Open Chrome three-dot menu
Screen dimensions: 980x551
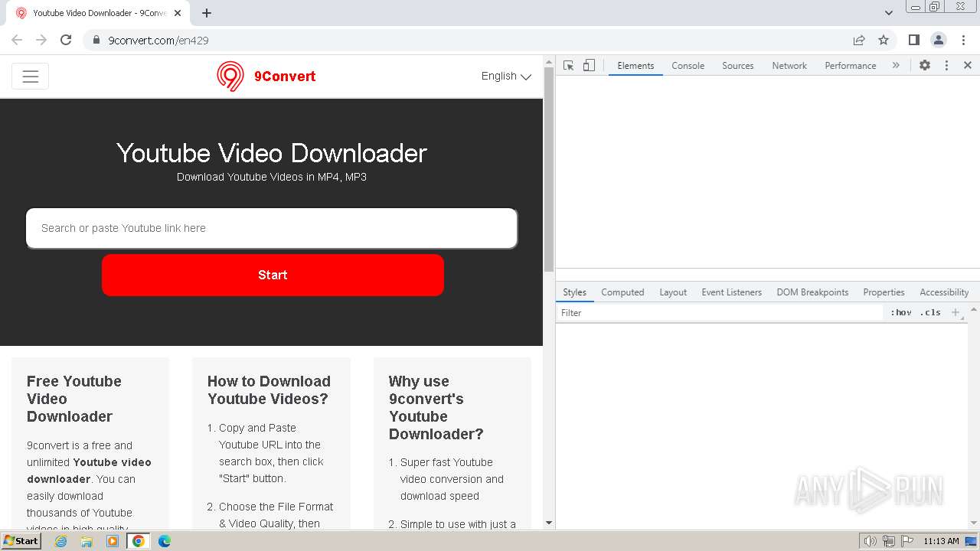click(x=963, y=40)
